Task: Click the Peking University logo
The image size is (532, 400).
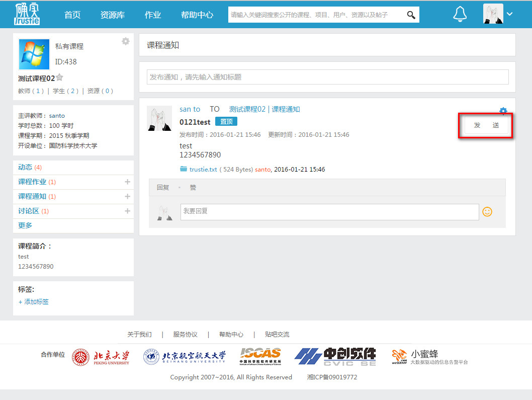Action: coord(101,357)
